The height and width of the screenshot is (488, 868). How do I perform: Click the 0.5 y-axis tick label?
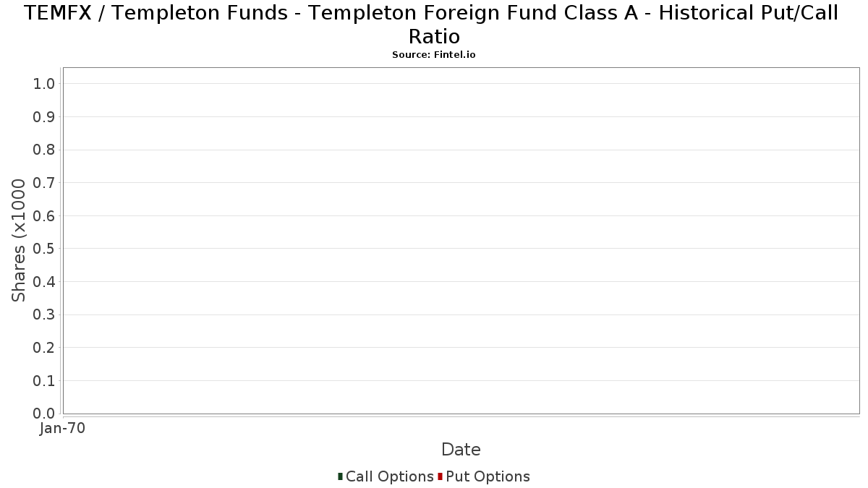44,249
